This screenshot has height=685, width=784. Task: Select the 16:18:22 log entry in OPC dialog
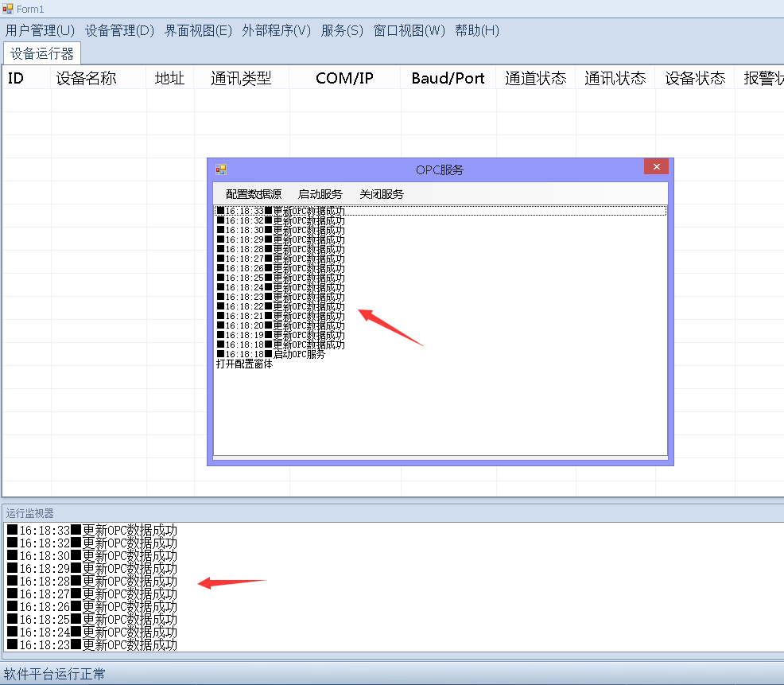tap(441, 306)
